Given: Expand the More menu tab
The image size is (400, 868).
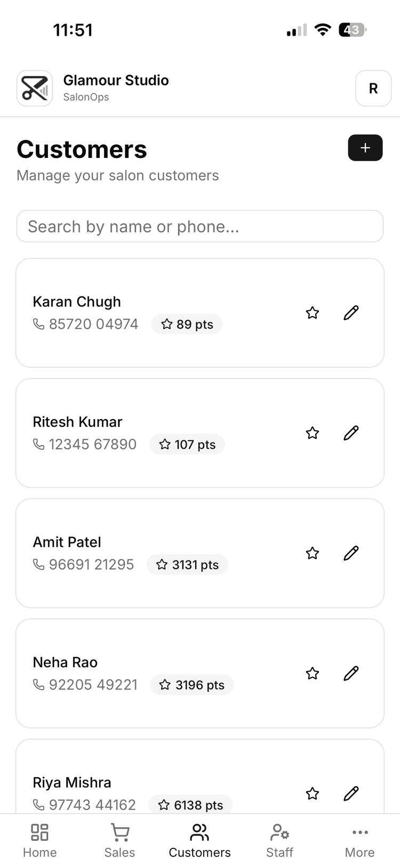Looking at the screenshot, I should tap(359, 840).
